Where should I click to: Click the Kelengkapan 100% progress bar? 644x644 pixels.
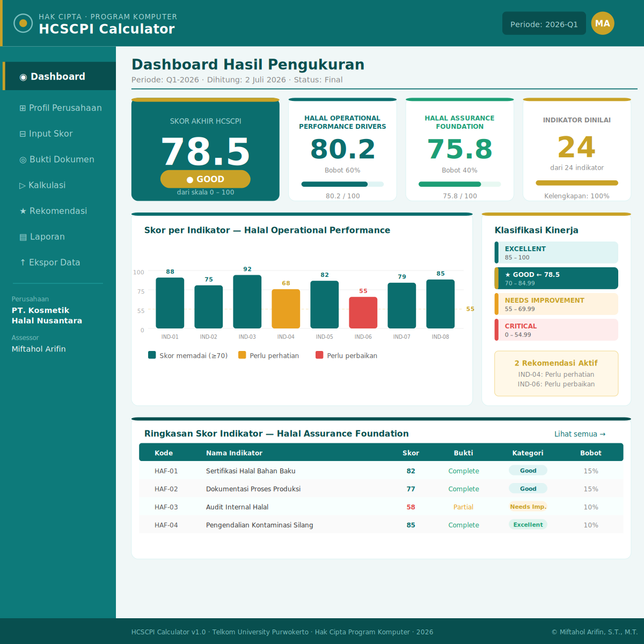(577, 183)
